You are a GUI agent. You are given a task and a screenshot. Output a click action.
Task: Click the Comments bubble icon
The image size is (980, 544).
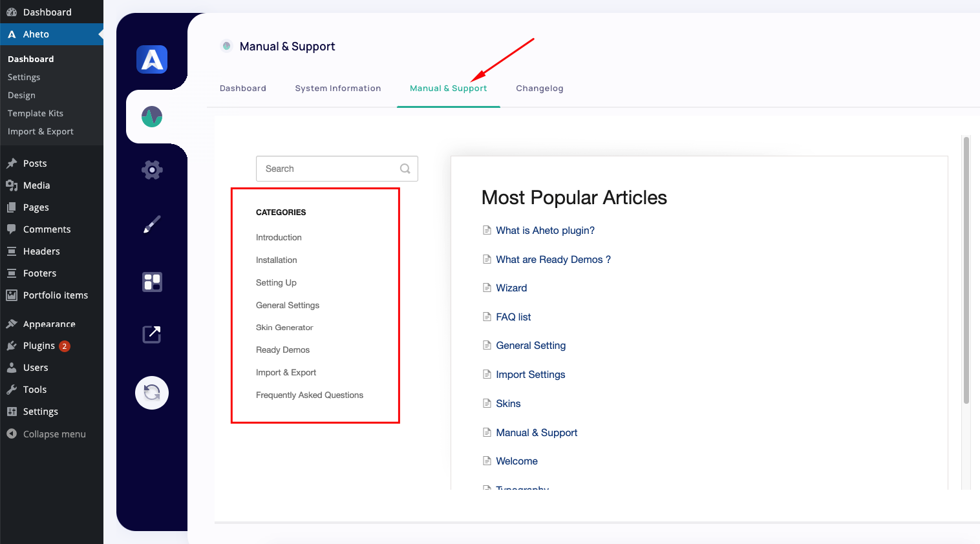click(x=12, y=229)
